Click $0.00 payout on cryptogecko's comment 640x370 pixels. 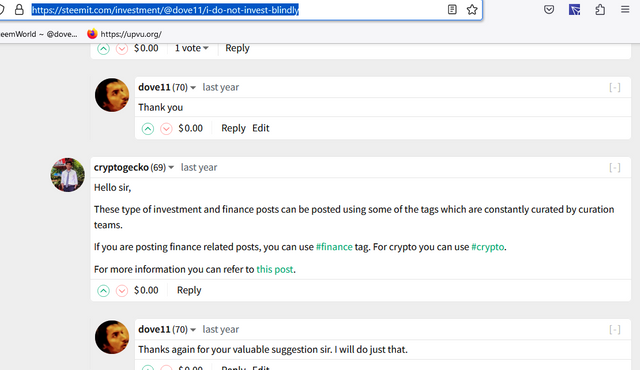[x=146, y=290]
